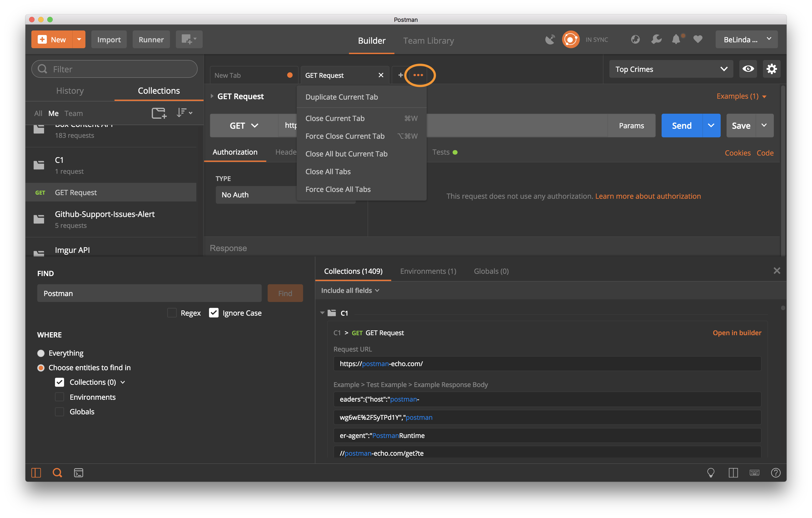Image resolution: width=812 pixels, height=518 pixels.
Task: Open Manage Environments gear icon
Action: point(772,69)
